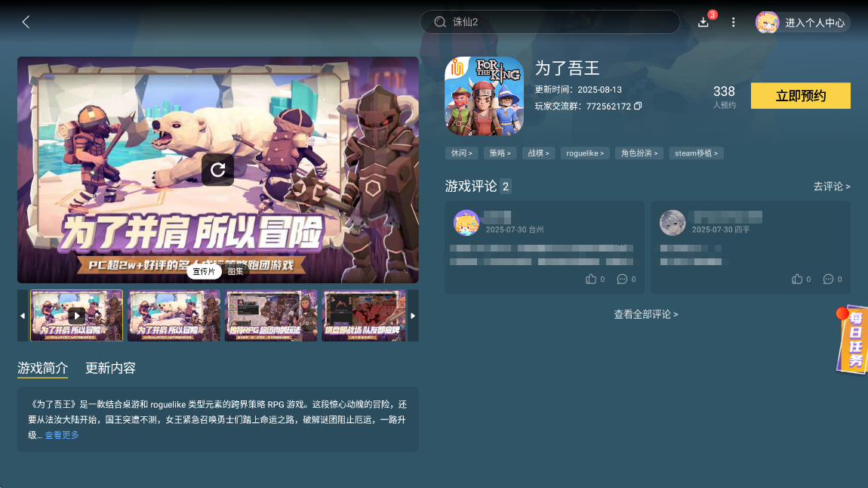Open the 休闲 tag
This screenshot has height=488, width=868.
coord(462,153)
